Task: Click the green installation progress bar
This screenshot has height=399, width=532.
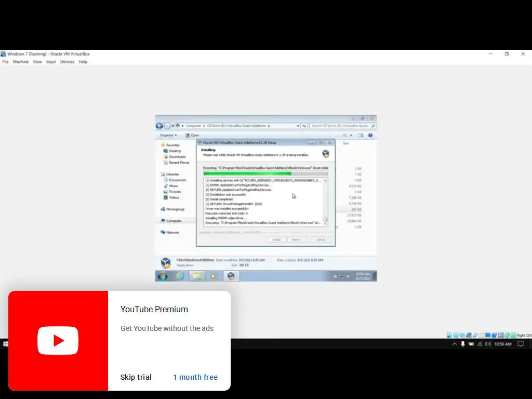Action: click(x=265, y=174)
